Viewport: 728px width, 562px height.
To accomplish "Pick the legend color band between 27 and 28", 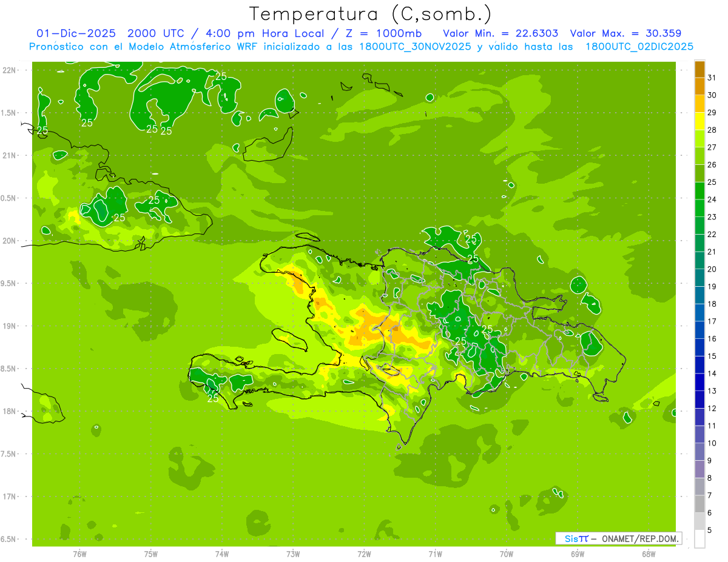I will point(699,138).
